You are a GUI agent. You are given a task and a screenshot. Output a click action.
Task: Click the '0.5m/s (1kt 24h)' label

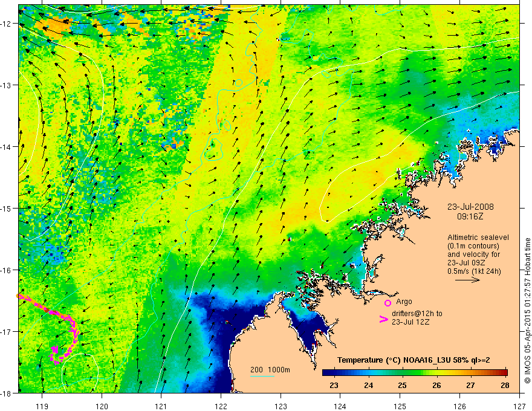click(474, 271)
